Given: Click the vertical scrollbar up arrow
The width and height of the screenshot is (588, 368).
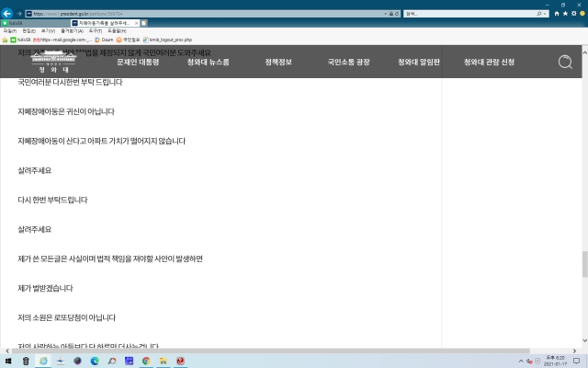Looking at the screenshot, I should pyautogui.click(x=584, y=53).
